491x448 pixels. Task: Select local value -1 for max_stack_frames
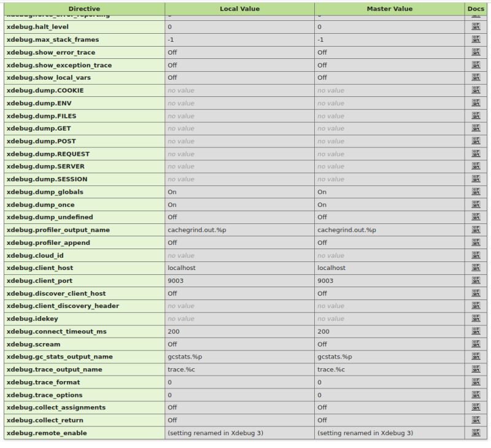coord(171,40)
